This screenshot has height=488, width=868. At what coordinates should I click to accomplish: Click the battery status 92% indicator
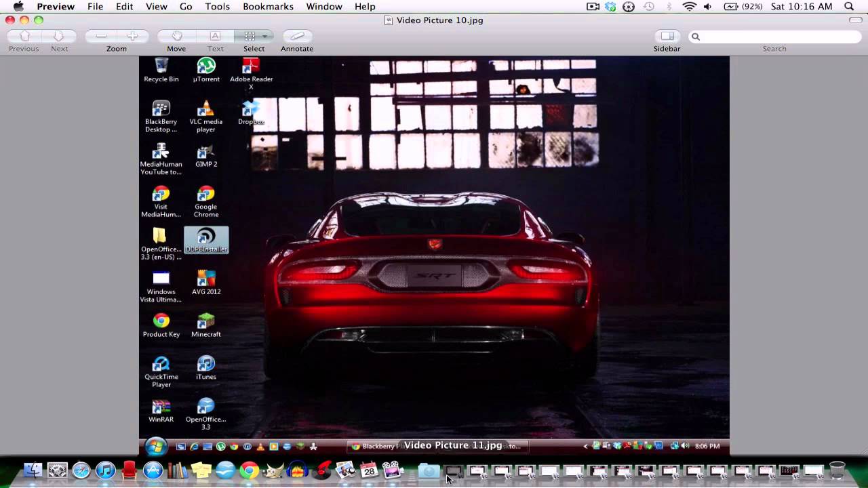[742, 6]
